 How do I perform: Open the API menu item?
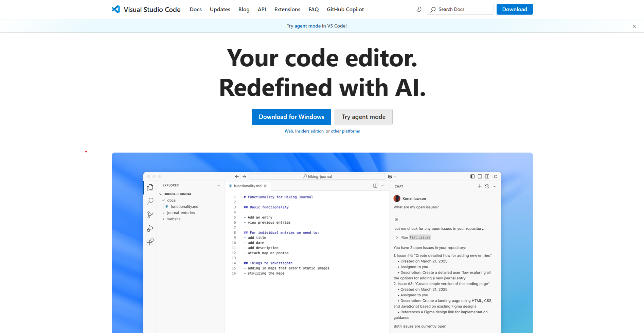(262, 9)
